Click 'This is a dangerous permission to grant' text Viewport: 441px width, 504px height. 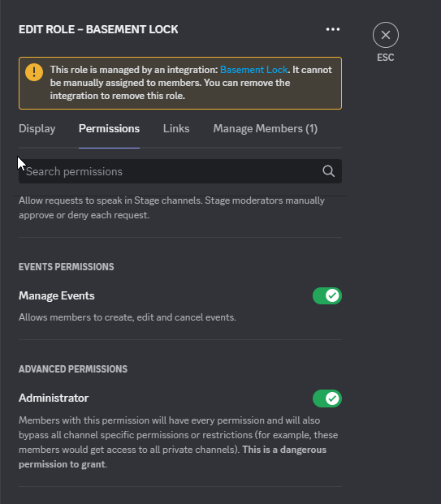tap(172, 457)
